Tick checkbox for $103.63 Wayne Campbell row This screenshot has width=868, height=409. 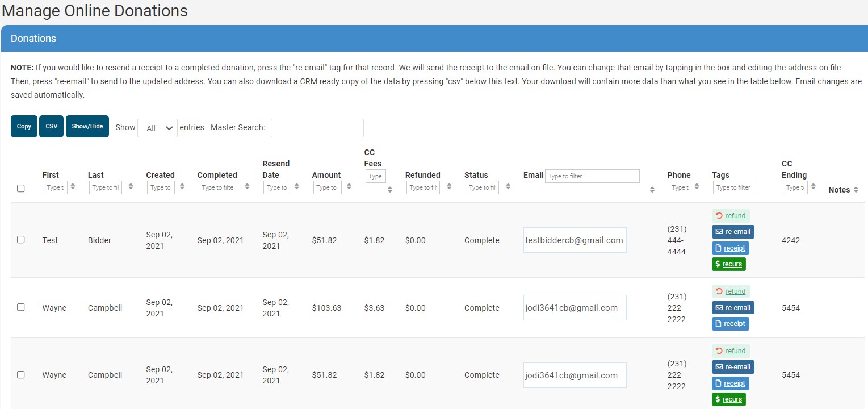point(21,307)
